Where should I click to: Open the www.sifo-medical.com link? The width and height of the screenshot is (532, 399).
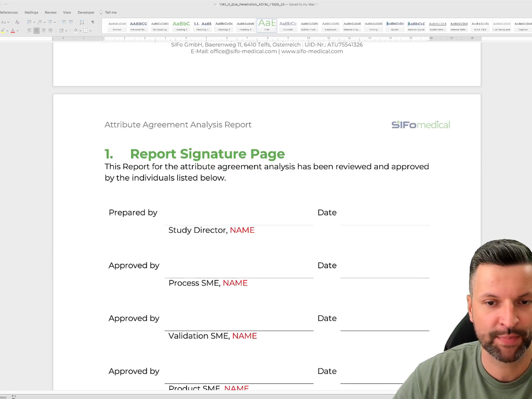pos(312,51)
